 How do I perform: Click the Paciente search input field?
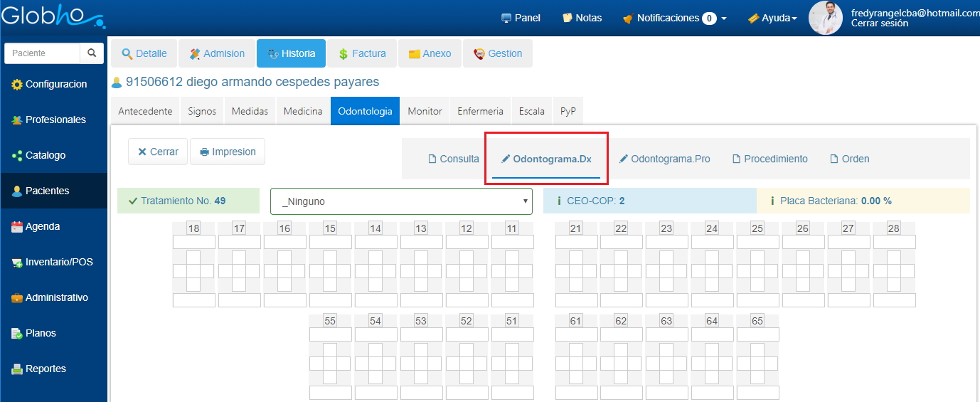(41, 53)
